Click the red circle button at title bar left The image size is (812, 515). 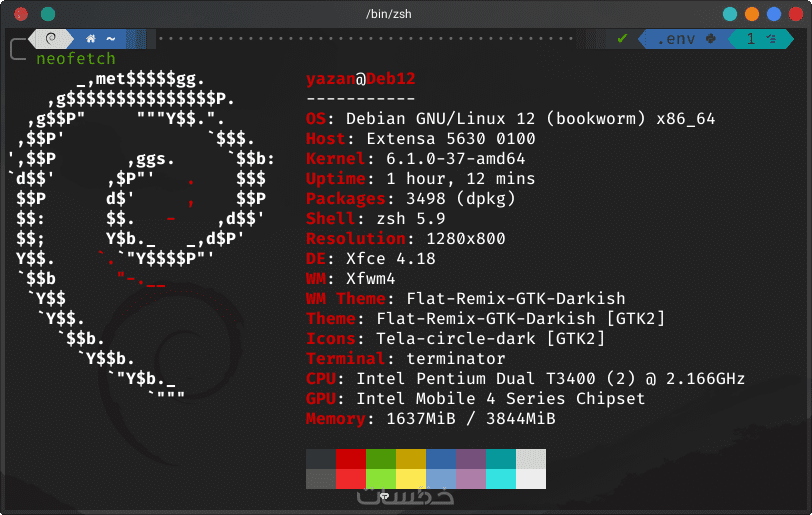[x=21, y=14]
